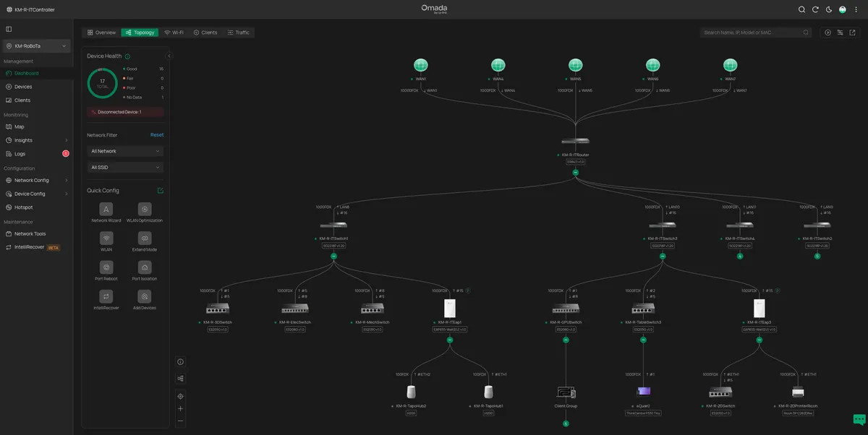Focus the device search field

coord(757,33)
